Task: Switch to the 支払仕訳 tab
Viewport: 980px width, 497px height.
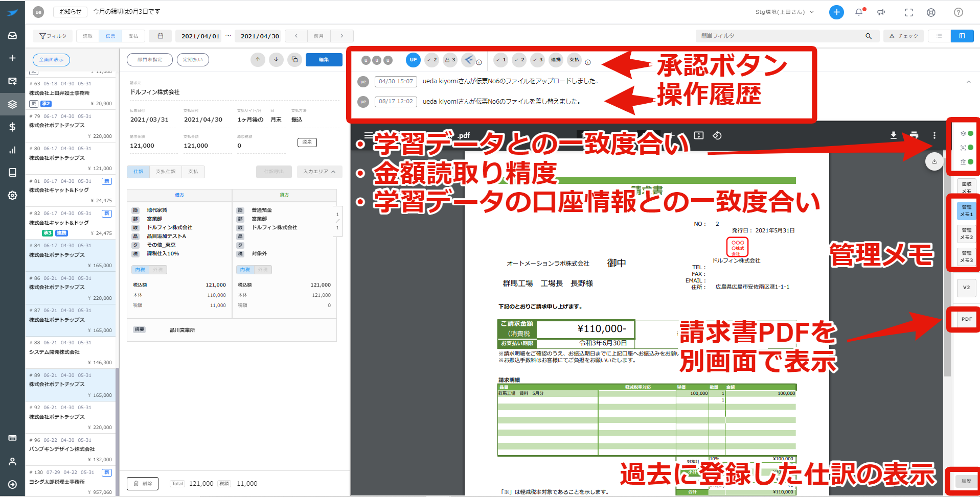Action: (166, 172)
